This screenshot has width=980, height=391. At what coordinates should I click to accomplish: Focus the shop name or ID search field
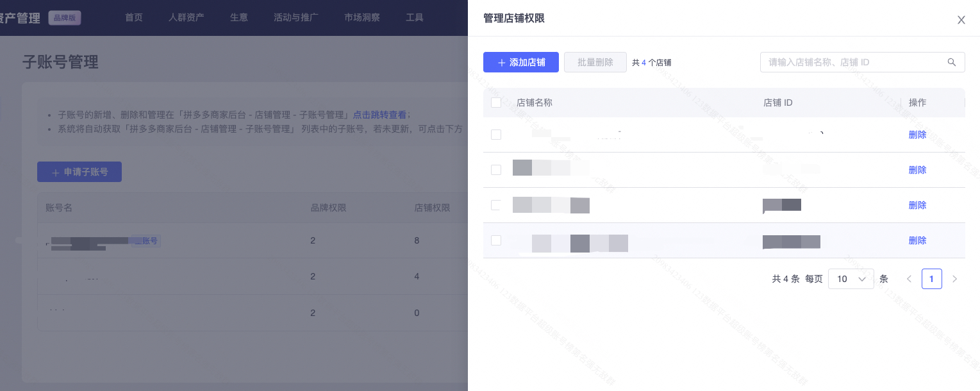pyautogui.click(x=862, y=62)
